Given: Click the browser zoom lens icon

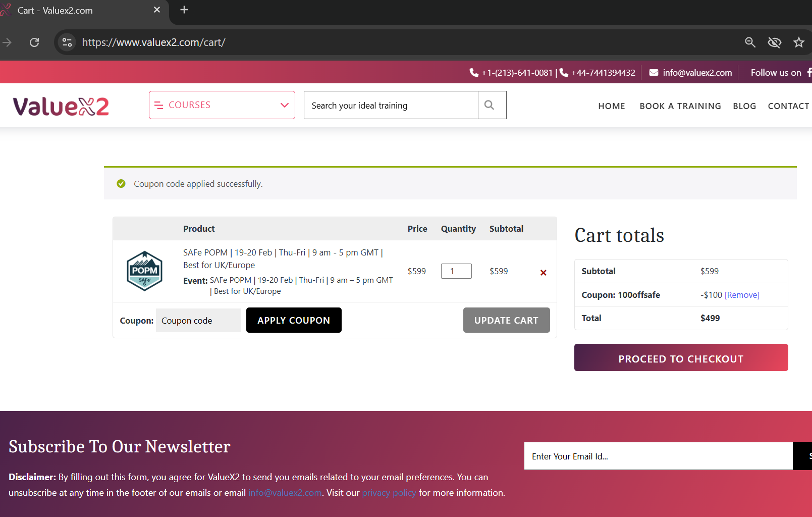Looking at the screenshot, I should point(750,42).
